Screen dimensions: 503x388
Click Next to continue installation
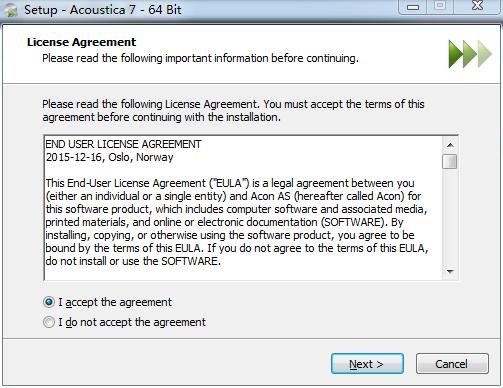[x=367, y=364]
